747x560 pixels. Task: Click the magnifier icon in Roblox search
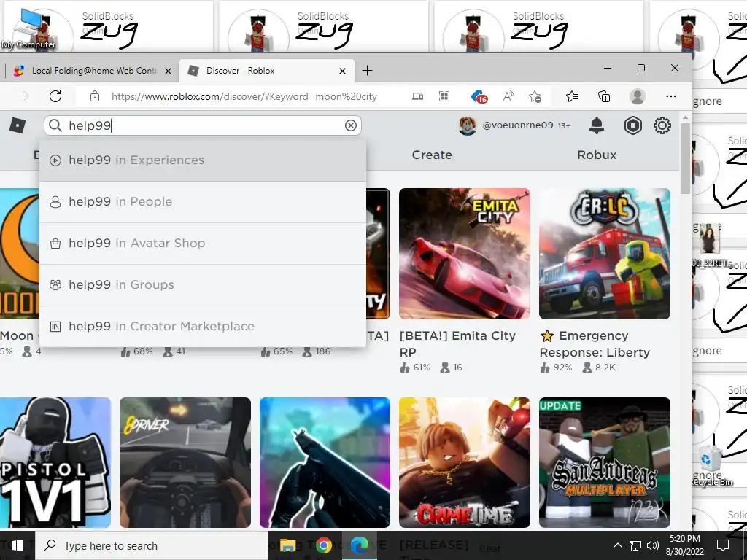pos(55,125)
